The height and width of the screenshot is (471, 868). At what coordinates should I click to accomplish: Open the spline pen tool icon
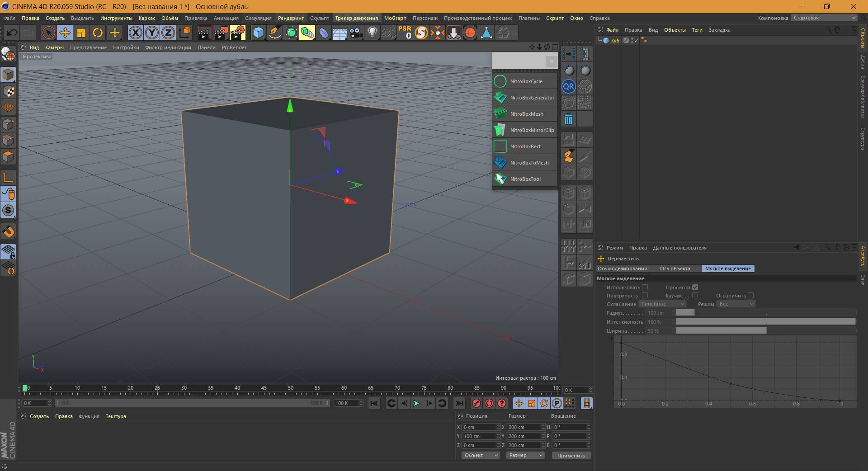275,33
